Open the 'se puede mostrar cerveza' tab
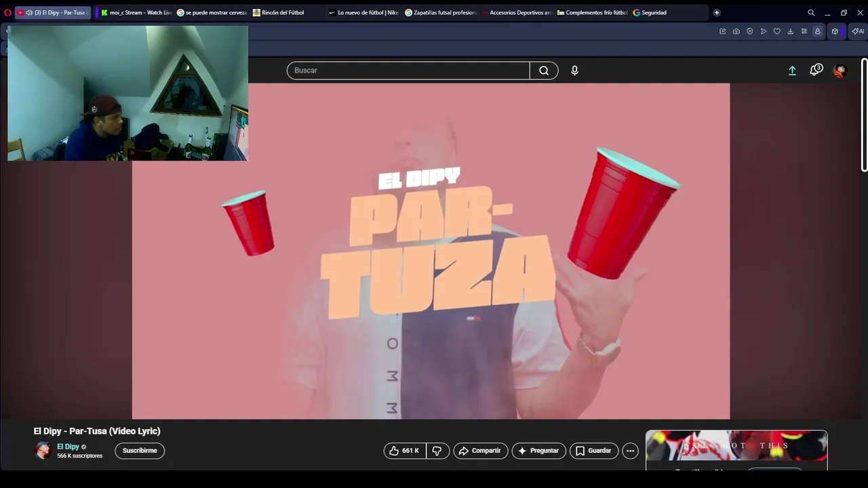This screenshot has height=488, width=868. point(212,12)
